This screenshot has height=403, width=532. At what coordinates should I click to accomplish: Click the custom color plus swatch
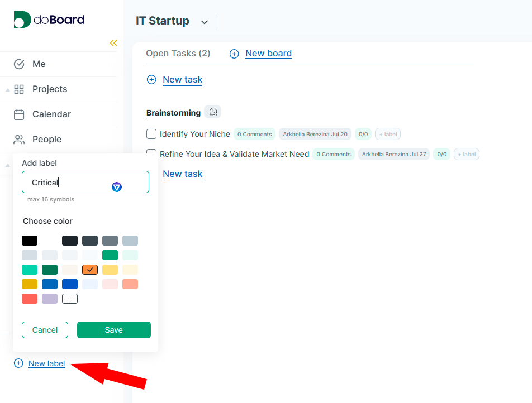pyautogui.click(x=70, y=299)
